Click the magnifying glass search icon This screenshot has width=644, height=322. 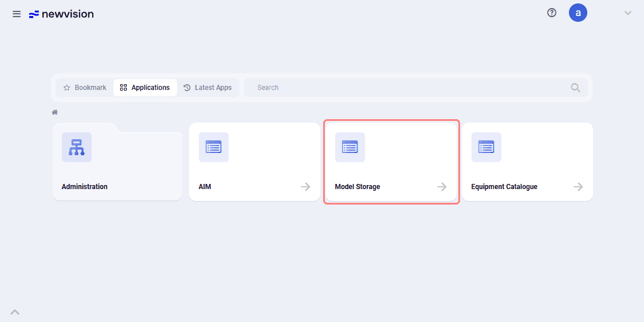[x=575, y=88]
